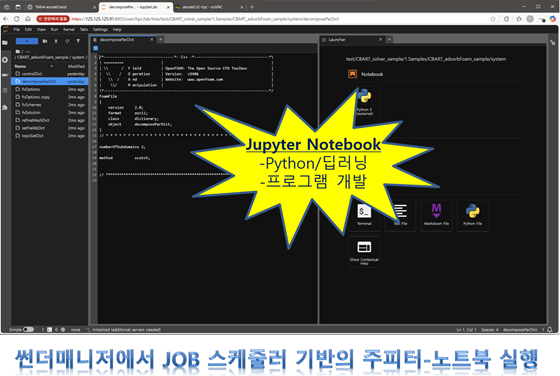Click the browser address bar URL
The width and height of the screenshot is (560, 376).
205,19
